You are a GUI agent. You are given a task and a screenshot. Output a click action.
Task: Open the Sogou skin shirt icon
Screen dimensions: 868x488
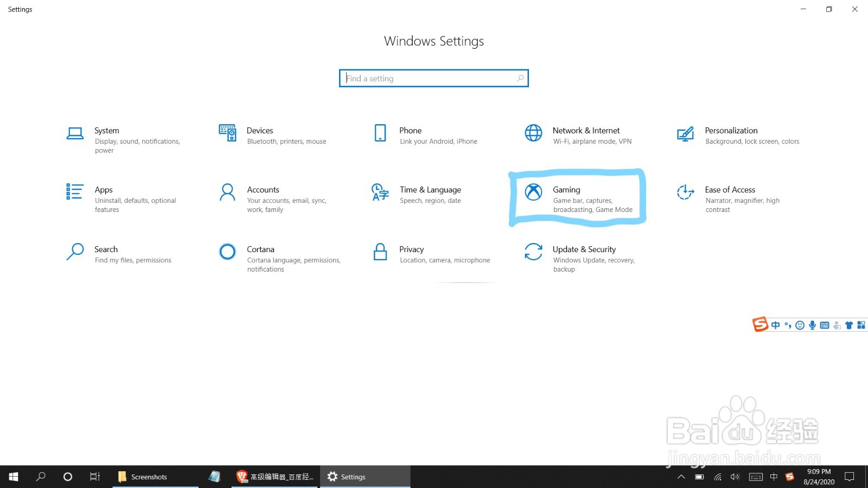click(849, 325)
